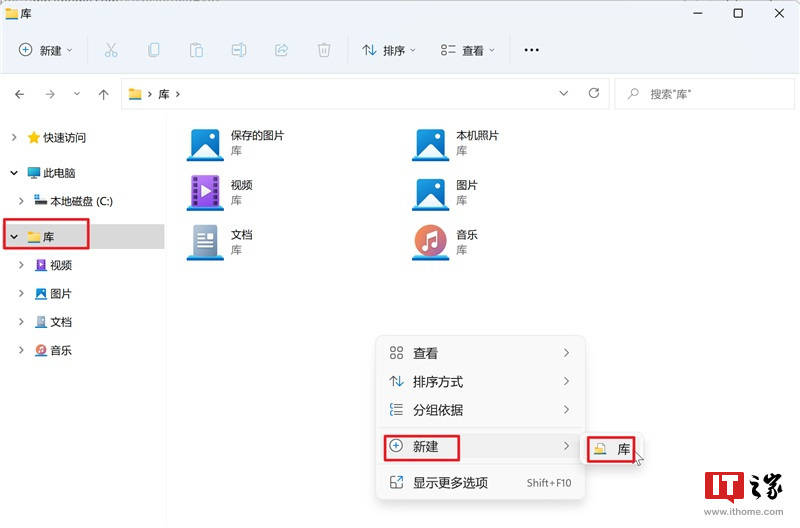Click the Copy icon in toolbar
Image resolution: width=800 pixels, height=528 pixels.
pyautogui.click(x=154, y=50)
